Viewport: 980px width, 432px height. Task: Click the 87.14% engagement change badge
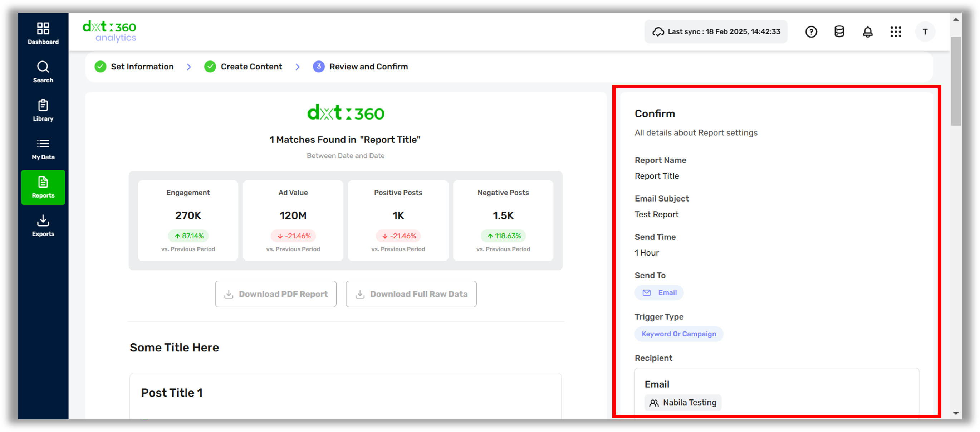(188, 236)
